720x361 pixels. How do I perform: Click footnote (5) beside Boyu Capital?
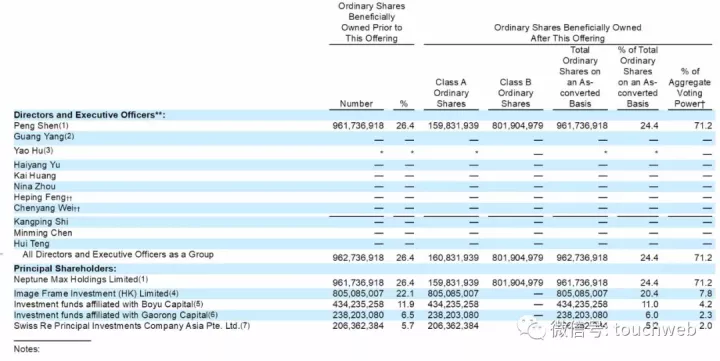[198, 304]
